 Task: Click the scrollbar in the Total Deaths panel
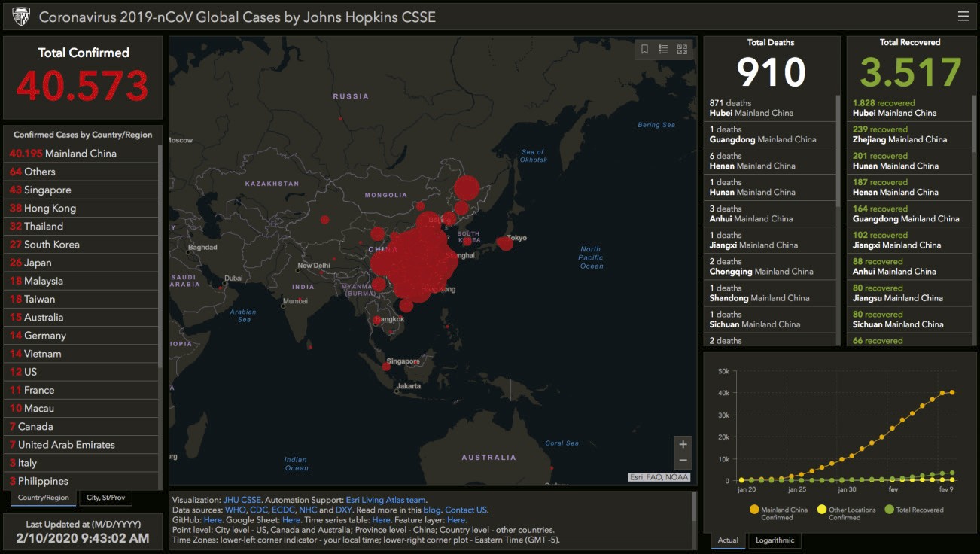tap(838, 151)
